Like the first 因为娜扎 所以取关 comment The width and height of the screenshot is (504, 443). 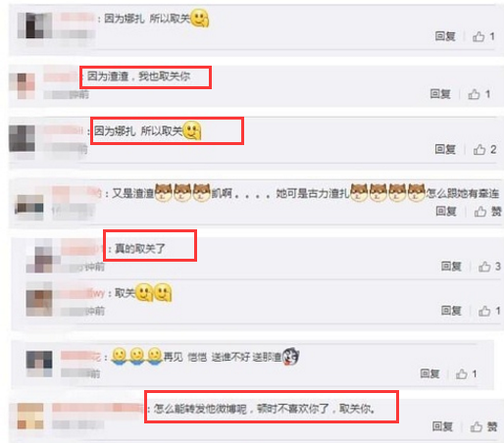(479, 36)
